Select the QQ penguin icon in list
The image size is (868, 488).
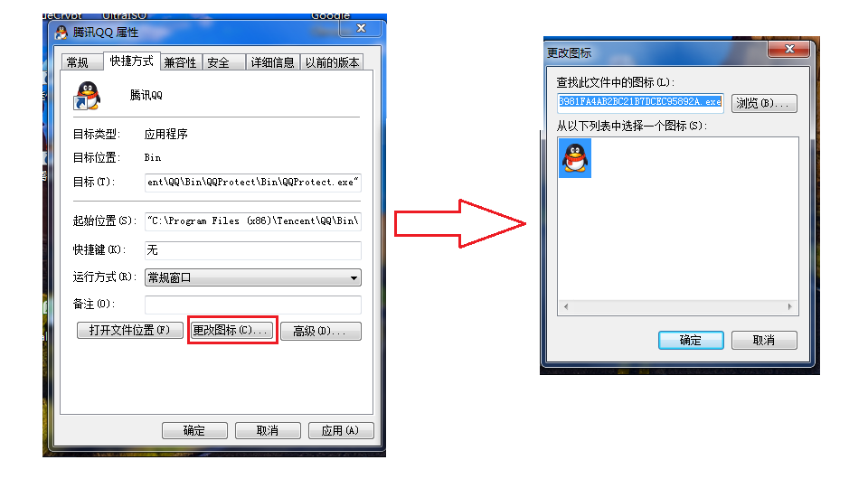575,158
